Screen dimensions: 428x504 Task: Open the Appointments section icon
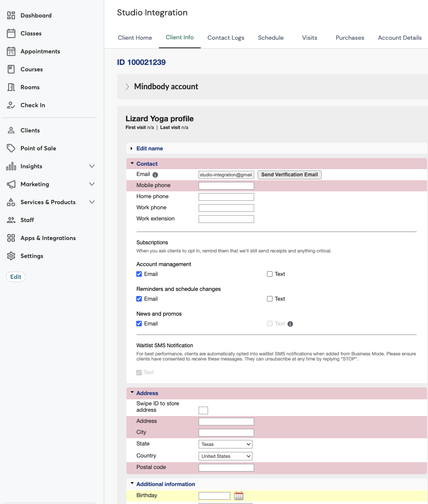click(12, 51)
